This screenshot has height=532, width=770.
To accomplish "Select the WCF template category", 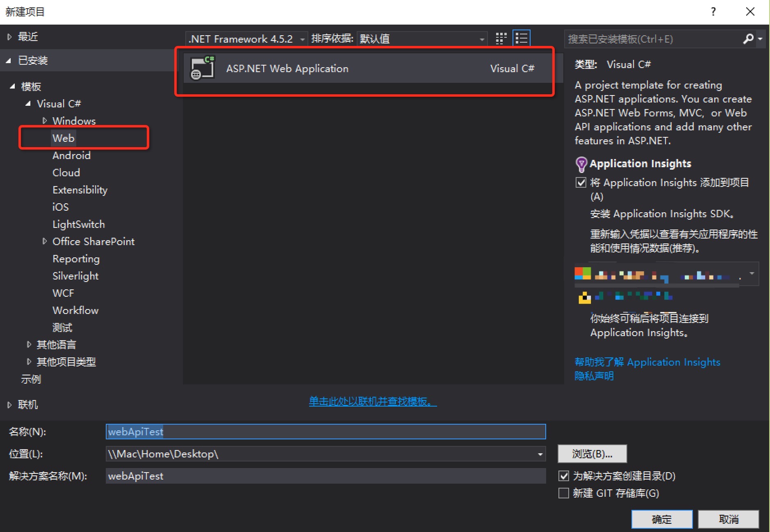I will [63, 293].
